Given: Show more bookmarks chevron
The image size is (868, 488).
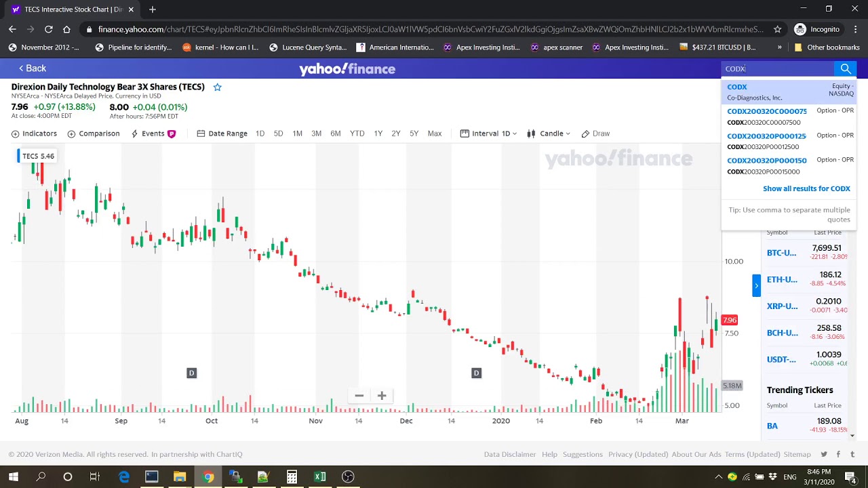Looking at the screenshot, I should coord(779,47).
